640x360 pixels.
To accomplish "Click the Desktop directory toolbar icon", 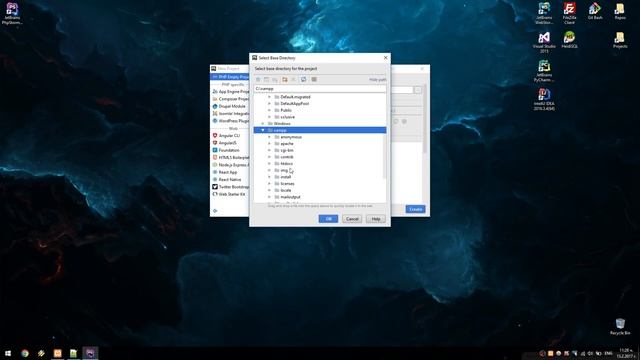I will tap(266, 80).
